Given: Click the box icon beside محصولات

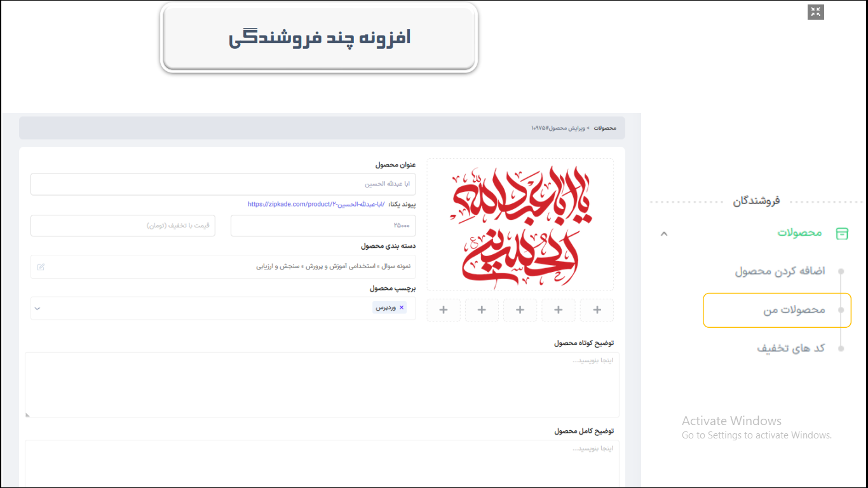Looking at the screenshot, I should (842, 233).
